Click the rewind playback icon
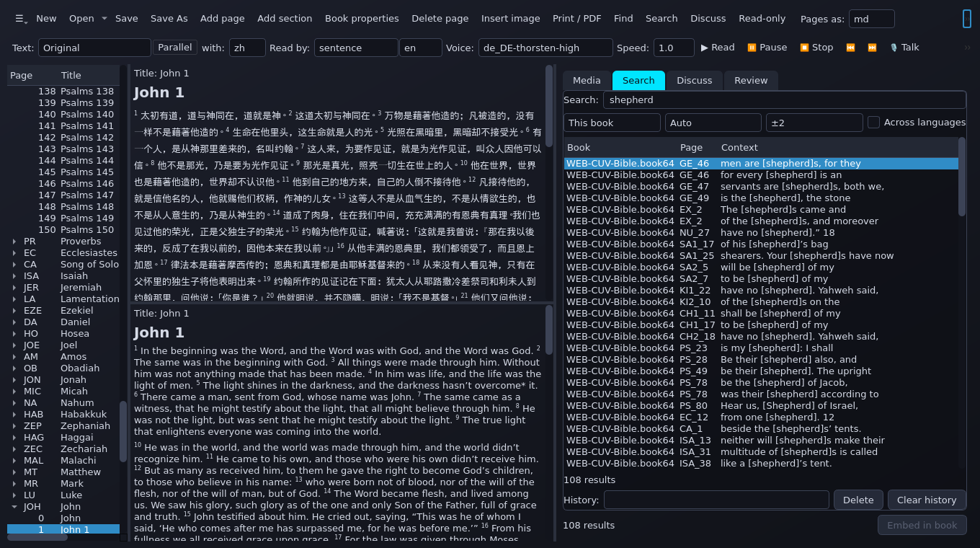This screenshot has width=980, height=548. pos(850,48)
